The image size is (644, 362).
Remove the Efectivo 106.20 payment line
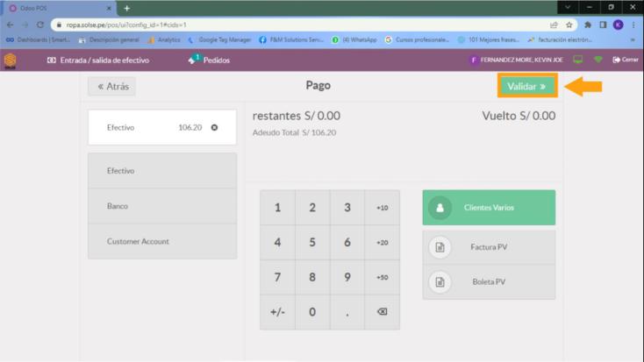point(214,128)
